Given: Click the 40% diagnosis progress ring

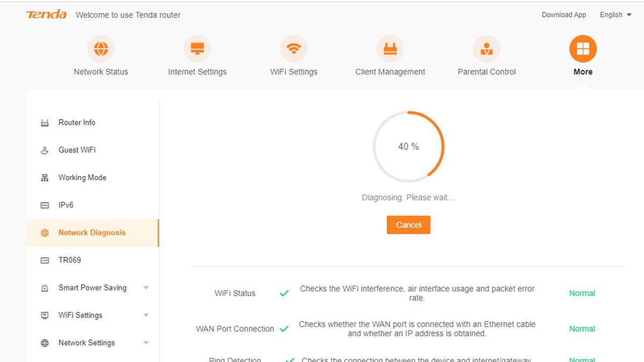Looking at the screenshot, I should click(408, 146).
